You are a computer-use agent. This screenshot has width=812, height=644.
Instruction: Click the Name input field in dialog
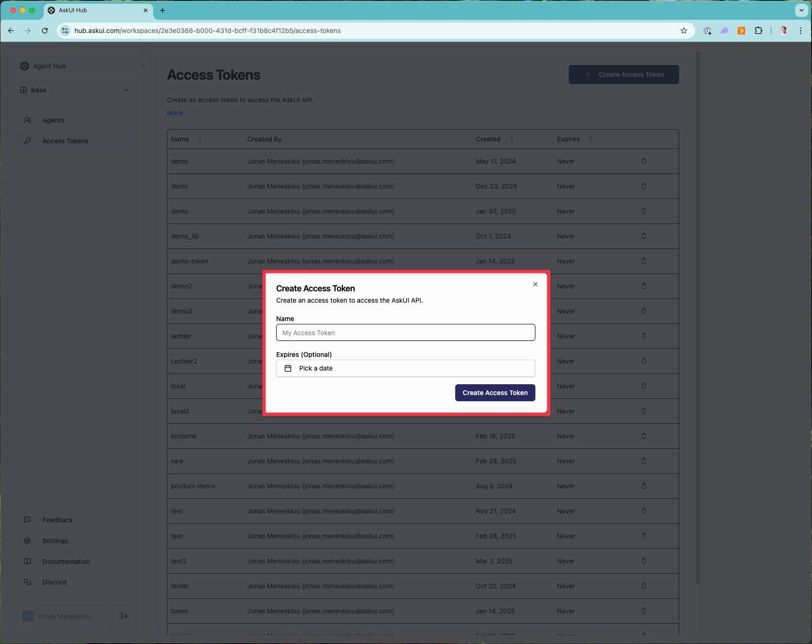point(405,332)
